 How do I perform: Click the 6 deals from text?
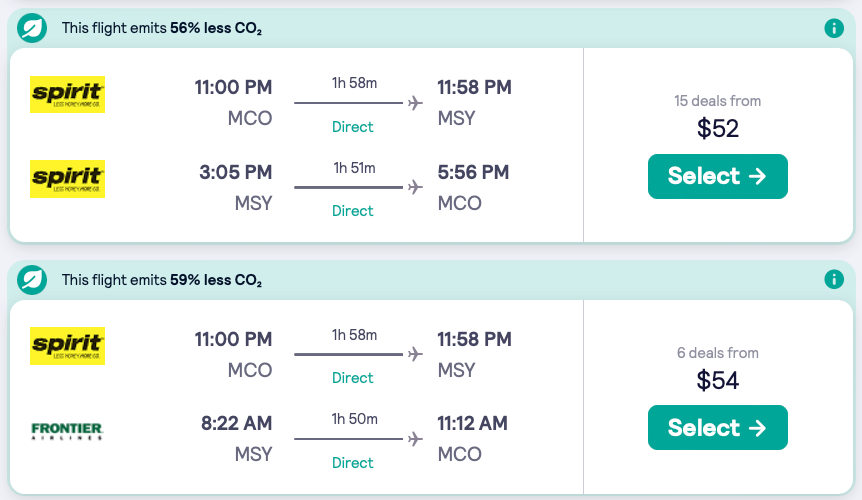tap(717, 353)
